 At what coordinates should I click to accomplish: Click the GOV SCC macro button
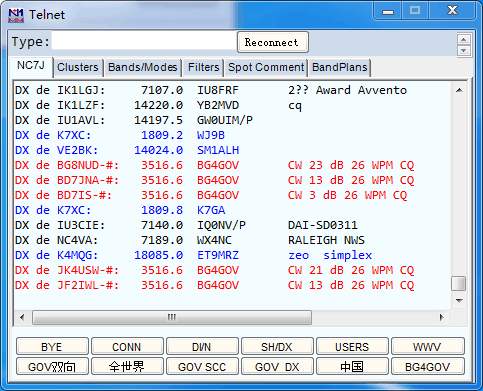[x=202, y=366]
